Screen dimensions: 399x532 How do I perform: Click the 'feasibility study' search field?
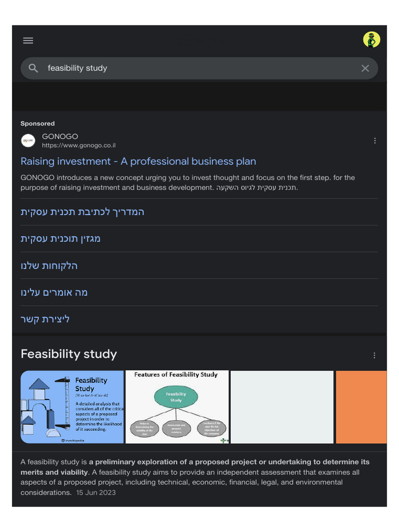pyautogui.click(x=197, y=68)
